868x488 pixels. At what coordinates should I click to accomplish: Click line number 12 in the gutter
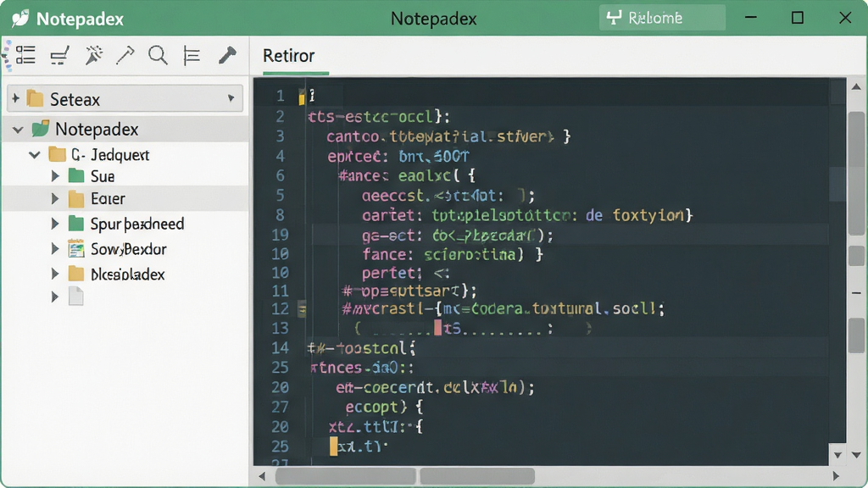[280, 308]
